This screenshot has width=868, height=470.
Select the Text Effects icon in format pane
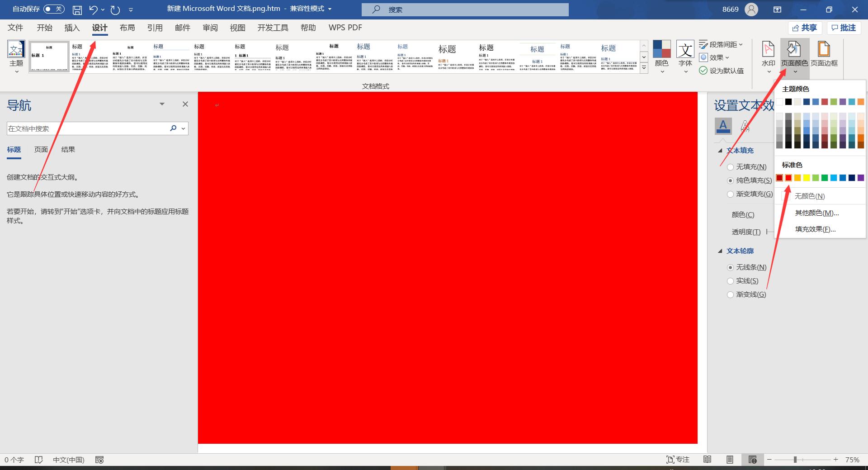coord(745,126)
